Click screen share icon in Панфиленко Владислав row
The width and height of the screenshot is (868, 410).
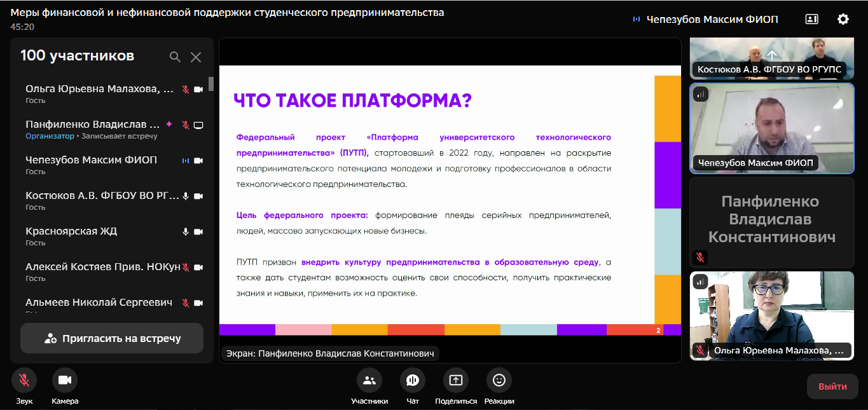198,125
